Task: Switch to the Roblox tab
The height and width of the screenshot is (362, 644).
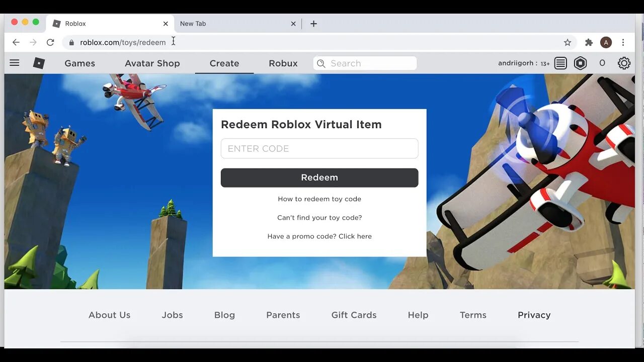Action: point(110,24)
